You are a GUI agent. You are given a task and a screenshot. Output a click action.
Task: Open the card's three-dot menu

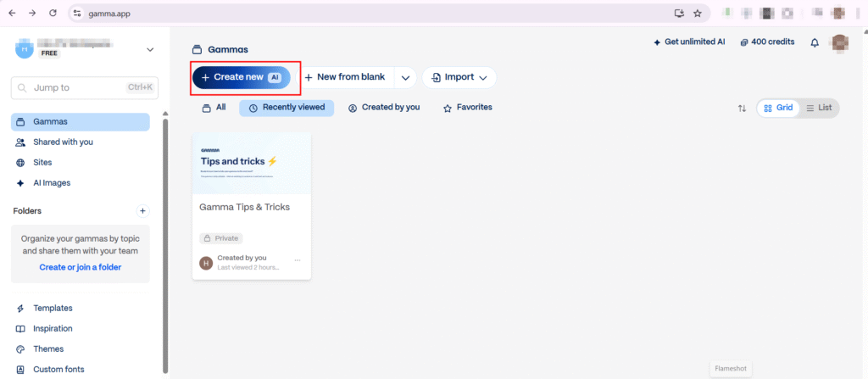[298, 260]
